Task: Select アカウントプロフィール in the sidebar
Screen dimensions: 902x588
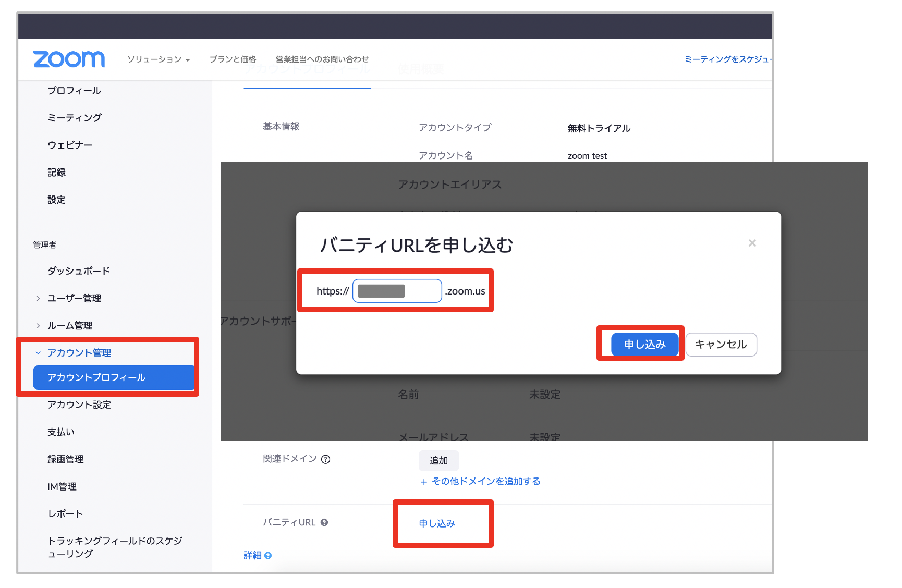Action: pos(113,377)
